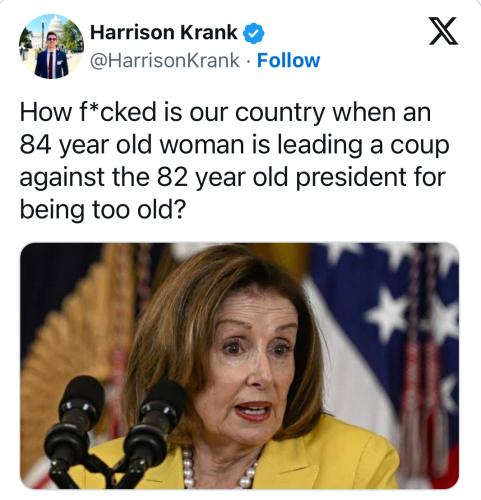481x500 pixels.
Task: Select the word 'country' in tweet text
Action: (x=279, y=112)
